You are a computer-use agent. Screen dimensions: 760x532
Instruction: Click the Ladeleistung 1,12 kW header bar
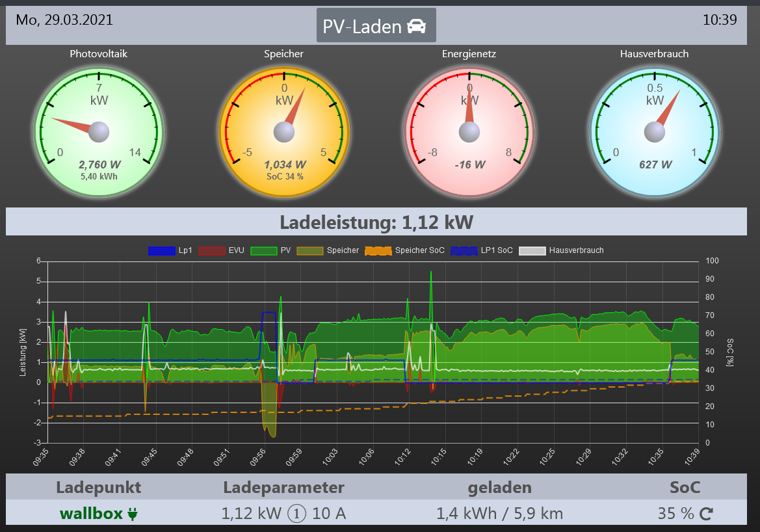click(x=376, y=222)
